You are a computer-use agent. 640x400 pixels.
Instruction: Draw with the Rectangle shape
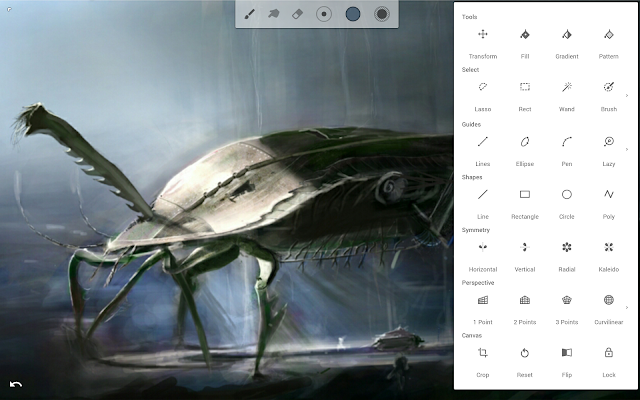pyautogui.click(x=525, y=194)
